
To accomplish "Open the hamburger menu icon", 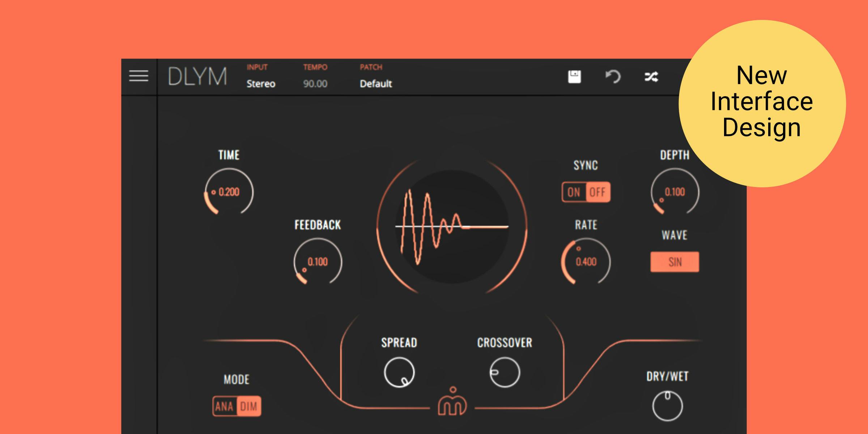I will click(x=139, y=76).
